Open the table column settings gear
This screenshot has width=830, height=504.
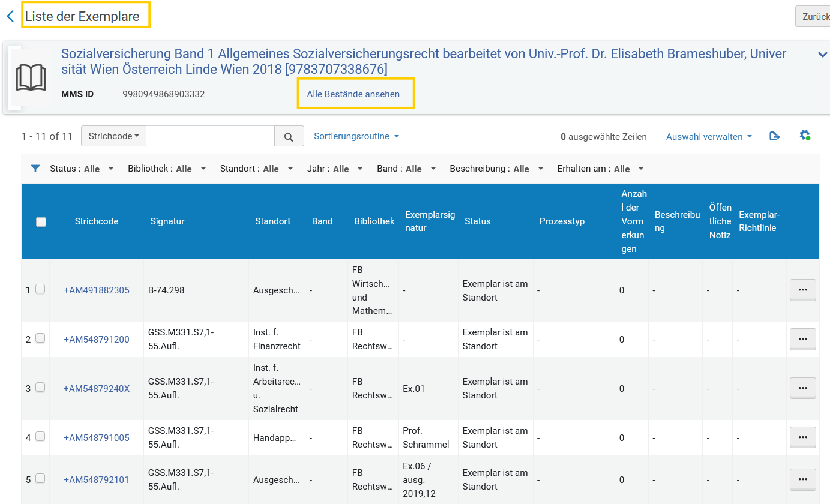pos(805,136)
